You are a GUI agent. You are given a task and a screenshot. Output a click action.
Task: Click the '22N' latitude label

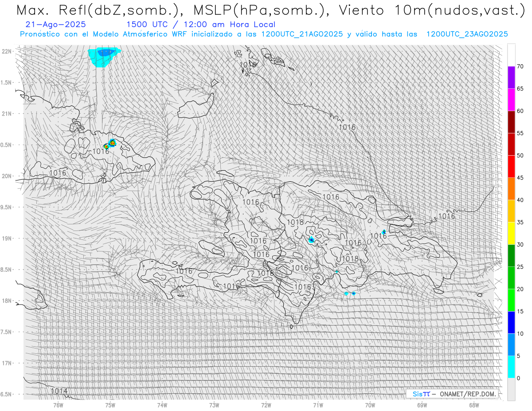6,51
